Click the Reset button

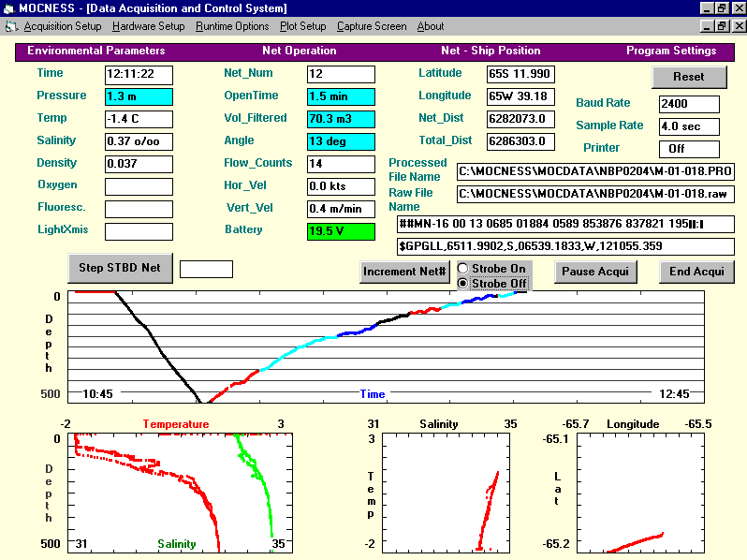[x=689, y=77]
